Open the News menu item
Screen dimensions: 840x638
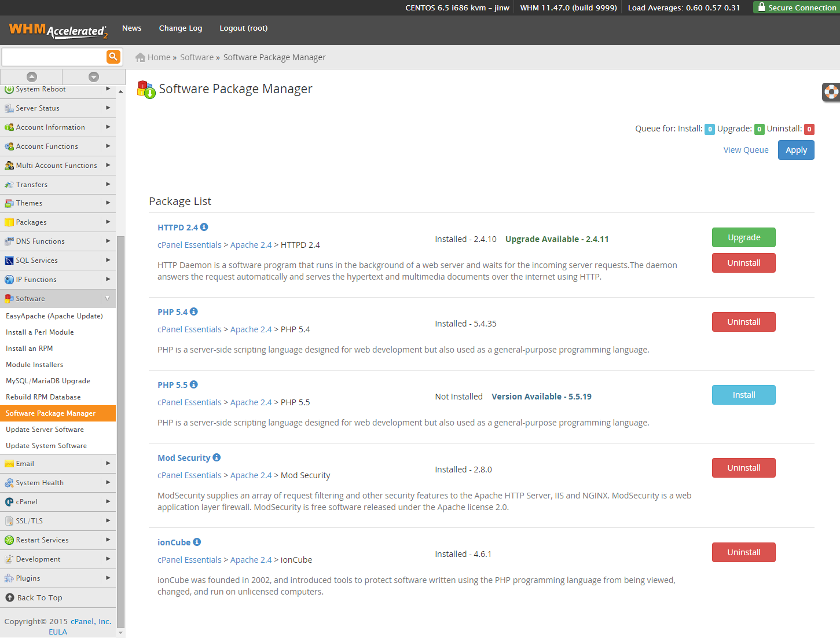point(132,28)
